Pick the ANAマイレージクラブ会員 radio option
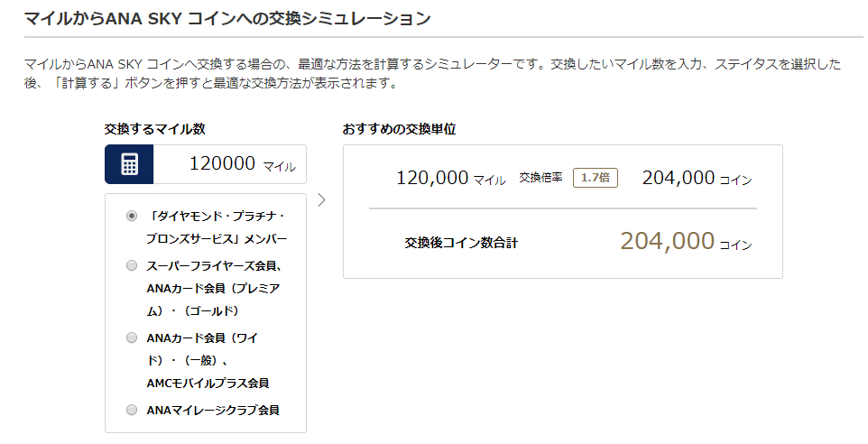The width and height of the screenshot is (868, 444). click(132, 411)
